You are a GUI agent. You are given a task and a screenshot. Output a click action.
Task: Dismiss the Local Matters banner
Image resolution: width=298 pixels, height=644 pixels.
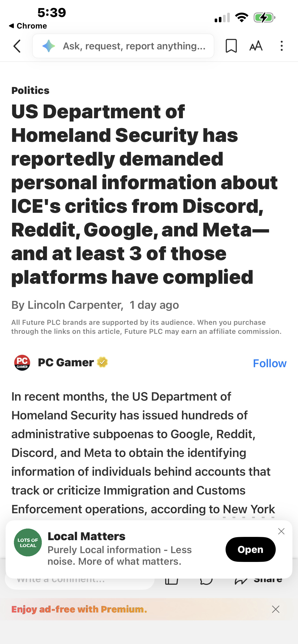pos(281,532)
